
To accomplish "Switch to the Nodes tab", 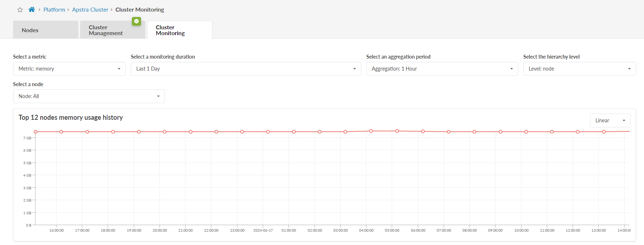I will coord(45,30).
